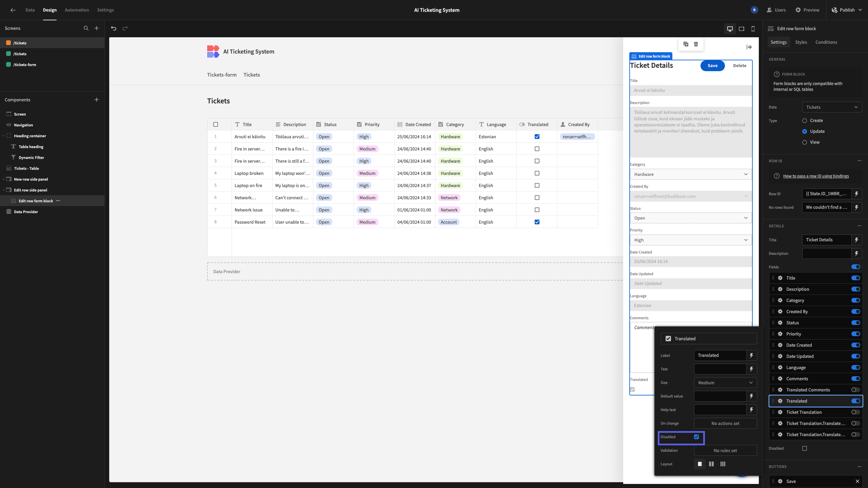
Task: Open the Status Open dropdown
Action: pos(691,218)
